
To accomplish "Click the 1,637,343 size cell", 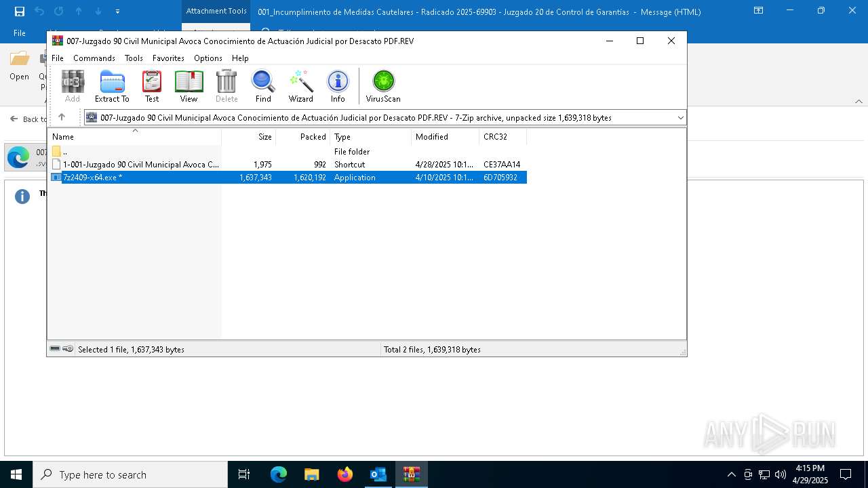I will tap(255, 177).
